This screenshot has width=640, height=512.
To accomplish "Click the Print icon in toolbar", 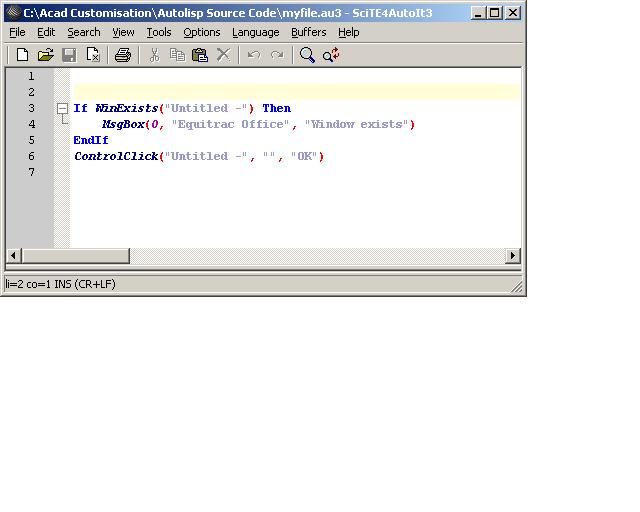I will click(123, 55).
